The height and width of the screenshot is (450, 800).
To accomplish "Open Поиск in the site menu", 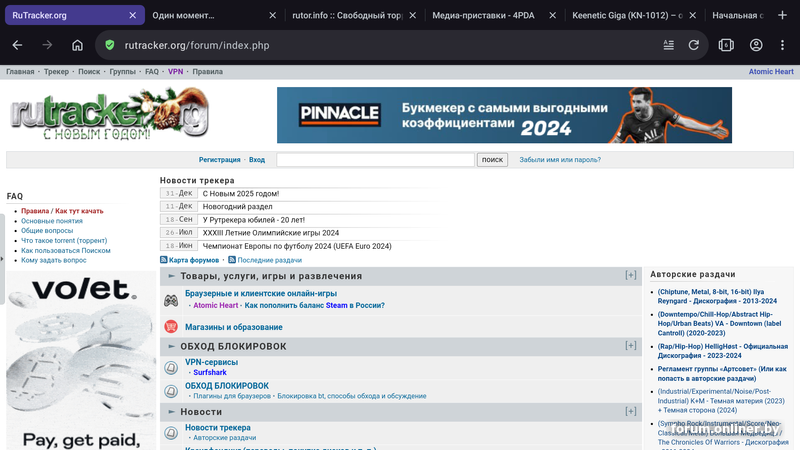I will 89,71.
